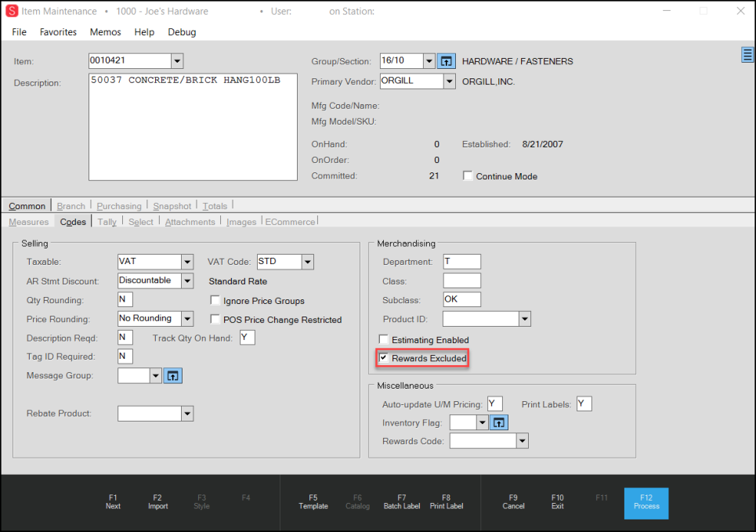The height and width of the screenshot is (532, 756).
Task: Click the Tag ID Required field
Action: tap(125, 356)
